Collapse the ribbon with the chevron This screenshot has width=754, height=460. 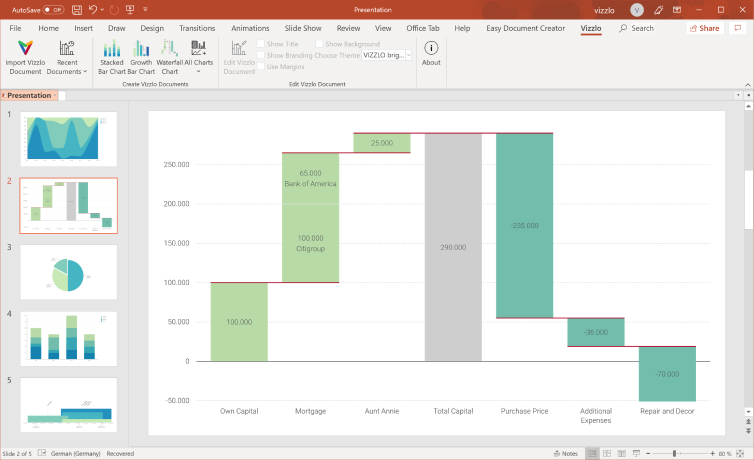[x=748, y=85]
